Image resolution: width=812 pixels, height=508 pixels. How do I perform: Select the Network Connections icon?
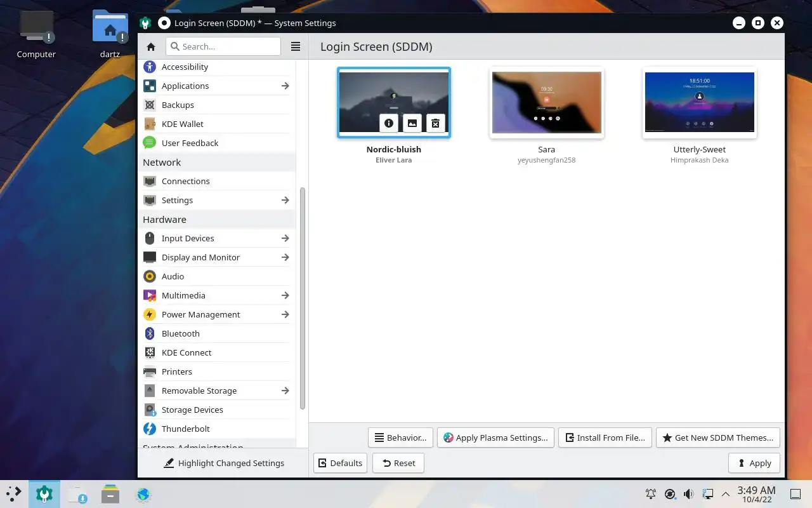click(150, 181)
